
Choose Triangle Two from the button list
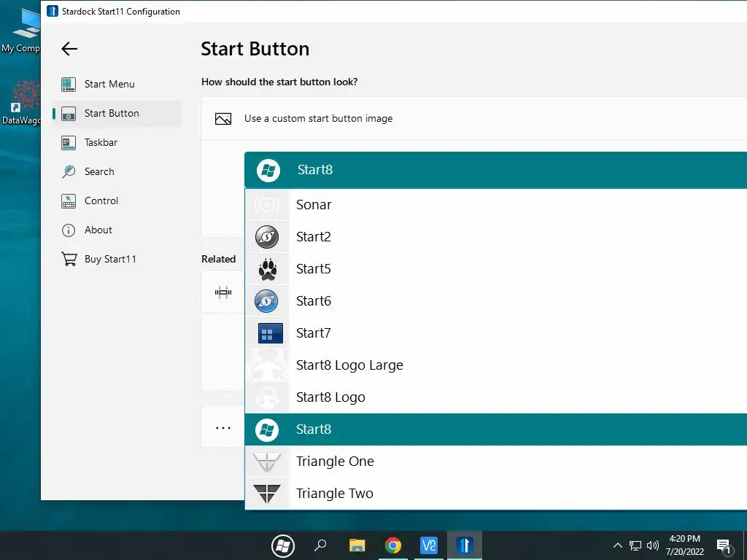(x=495, y=494)
